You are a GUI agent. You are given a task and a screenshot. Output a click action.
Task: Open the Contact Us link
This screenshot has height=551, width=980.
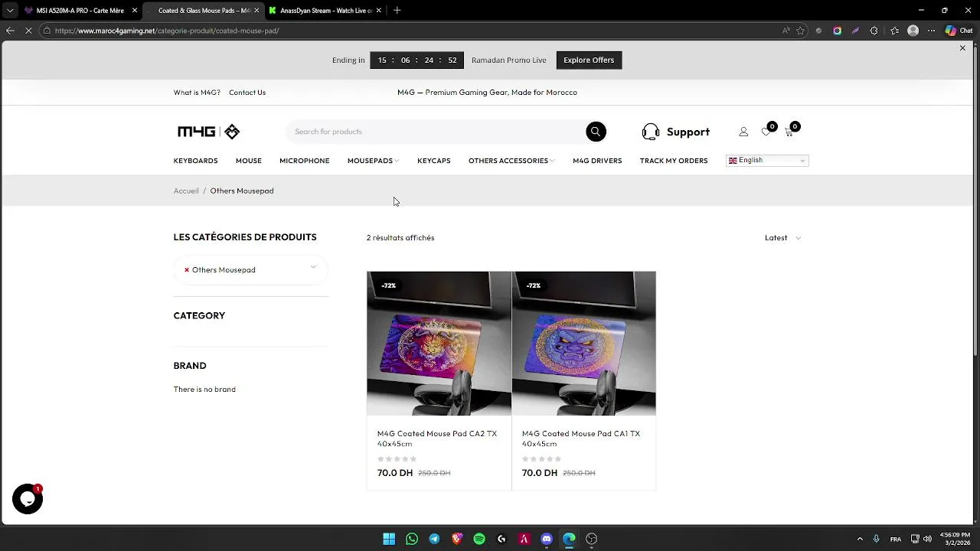click(247, 93)
